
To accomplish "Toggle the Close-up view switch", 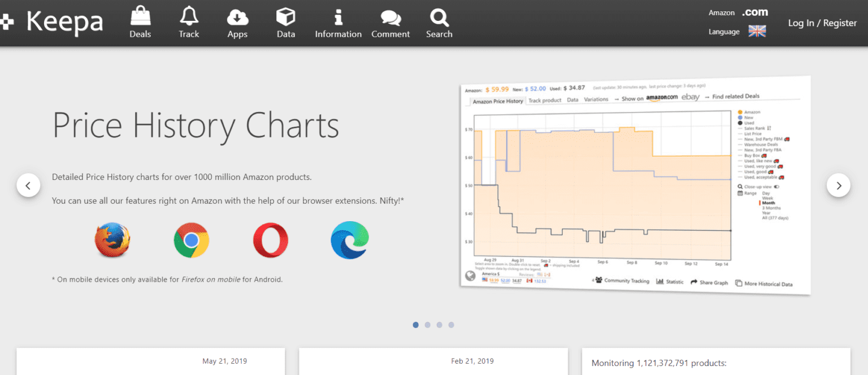I will click(775, 186).
